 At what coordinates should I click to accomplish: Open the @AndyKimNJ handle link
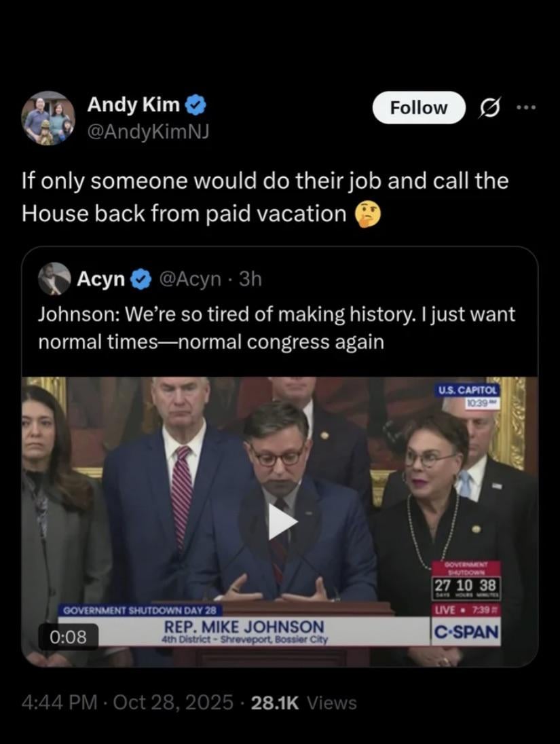click(x=147, y=132)
